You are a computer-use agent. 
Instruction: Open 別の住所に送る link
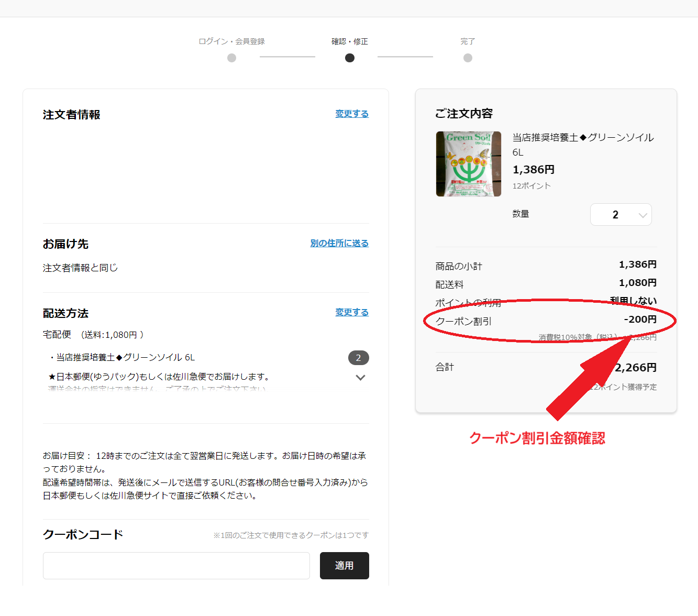(339, 243)
